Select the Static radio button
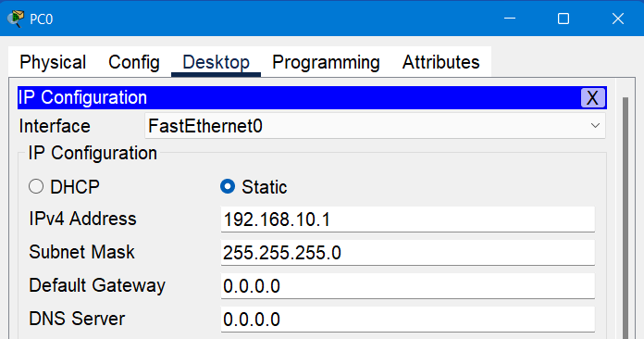 coord(228,186)
